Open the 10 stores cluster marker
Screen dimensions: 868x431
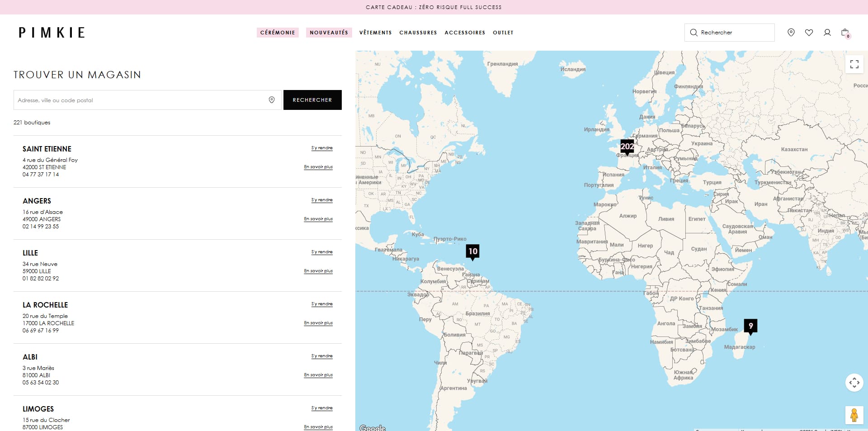pyautogui.click(x=472, y=252)
